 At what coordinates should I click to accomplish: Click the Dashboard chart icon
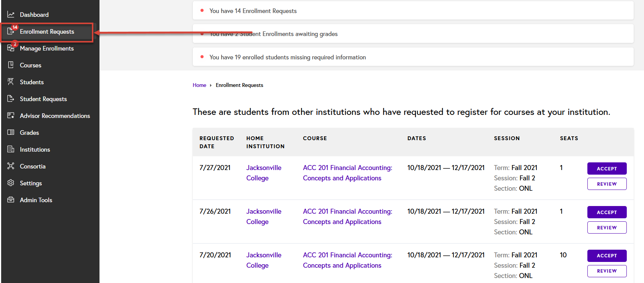click(11, 15)
